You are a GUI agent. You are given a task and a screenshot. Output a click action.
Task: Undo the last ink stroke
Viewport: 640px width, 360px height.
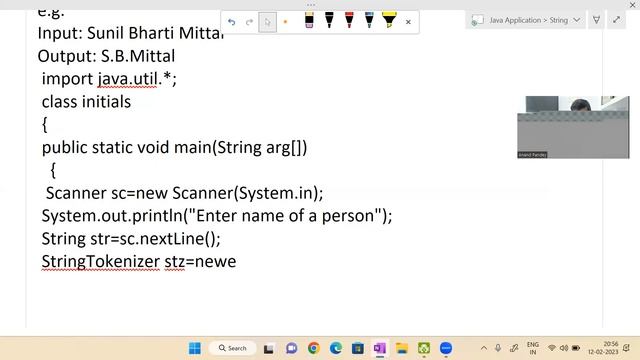click(x=231, y=22)
